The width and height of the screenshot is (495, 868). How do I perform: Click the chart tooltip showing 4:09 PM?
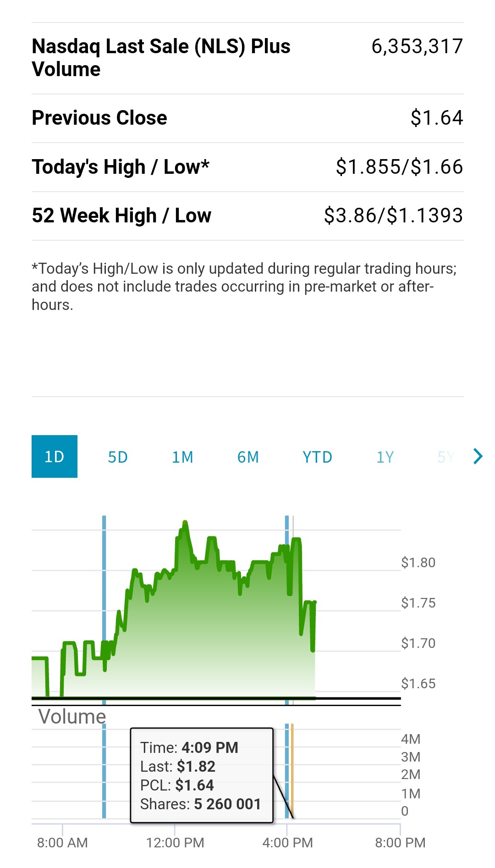[x=202, y=775]
